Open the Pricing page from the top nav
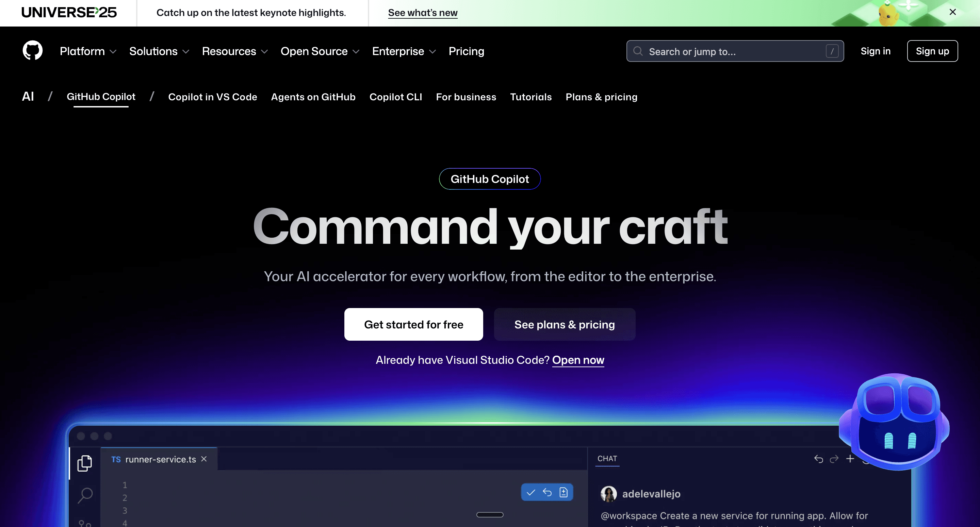Viewport: 980px width, 527px height. pyautogui.click(x=466, y=51)
